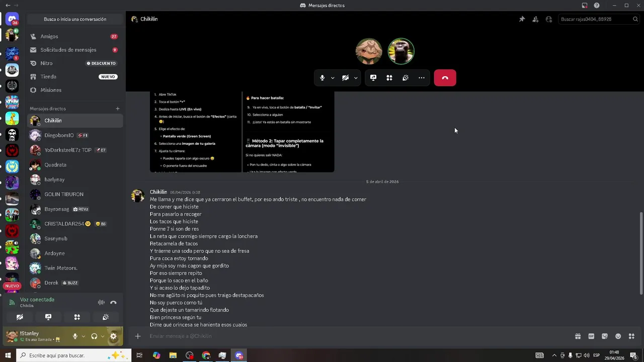Open the Tienda shop
Screen dimensions: 644x362
[x=75, y=77]
